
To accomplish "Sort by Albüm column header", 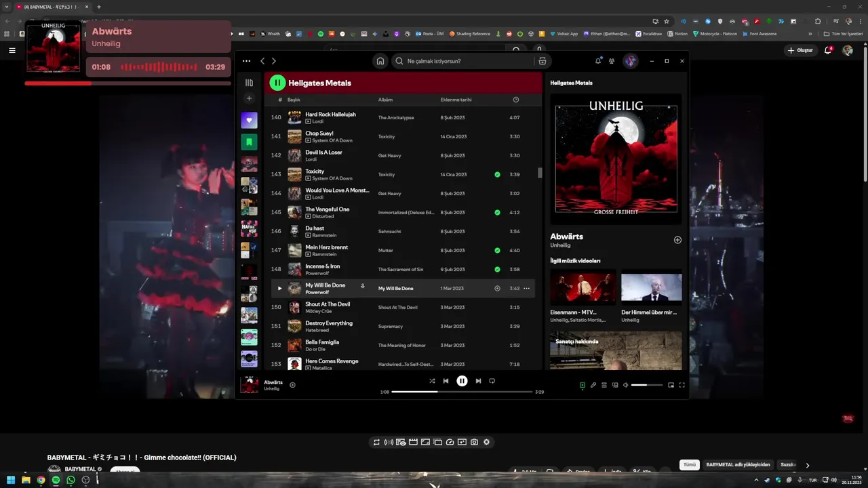I will click(385, 100).
